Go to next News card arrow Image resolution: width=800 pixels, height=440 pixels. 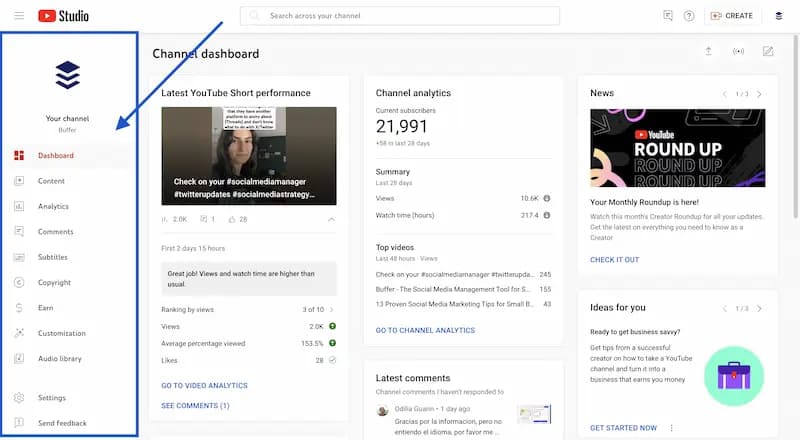[759, 94]
